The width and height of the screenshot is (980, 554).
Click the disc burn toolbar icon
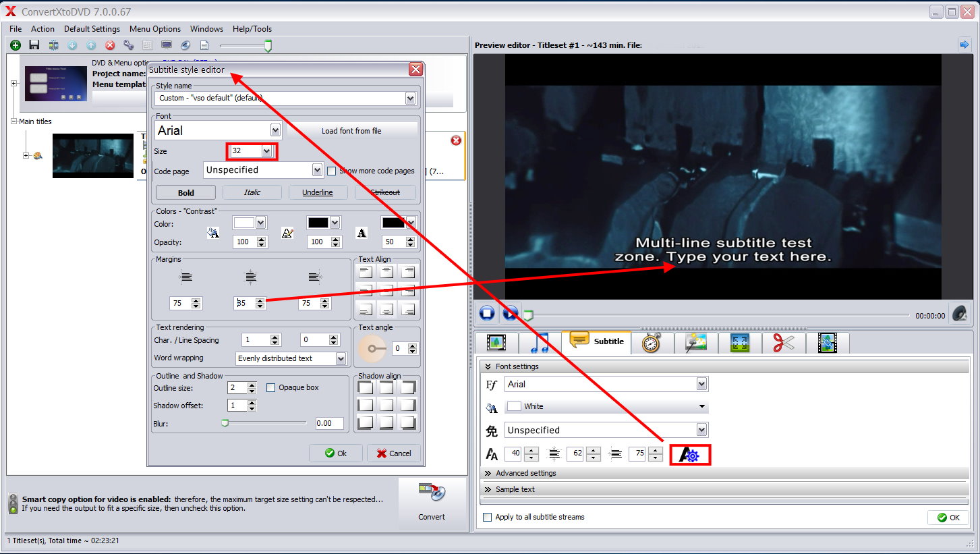tap(185, 45)
